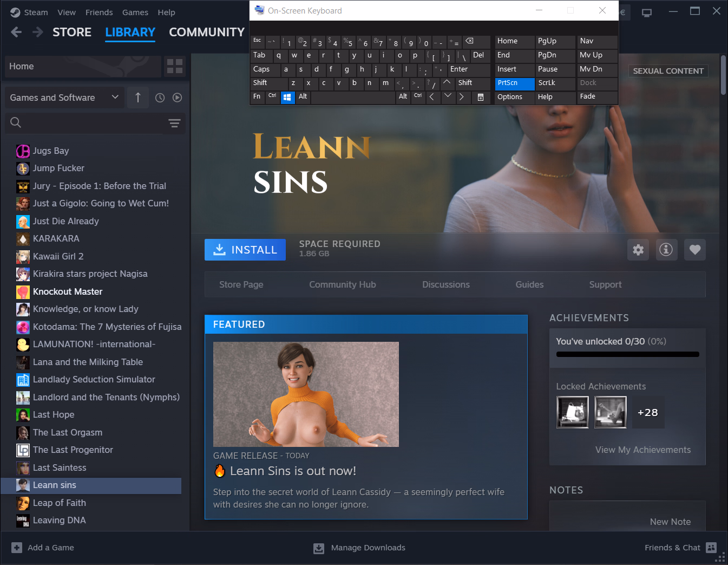Open Leann Sins manage gear settings
This screenshot has height=565, width=728.
coord(639,250)
